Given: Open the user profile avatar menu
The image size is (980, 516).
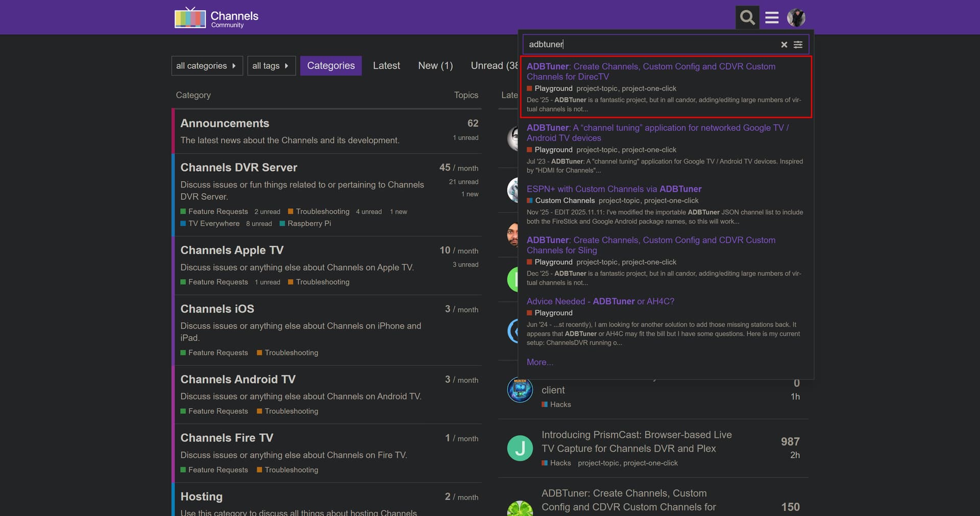Looking at the screenshot, I should [796, 17].
